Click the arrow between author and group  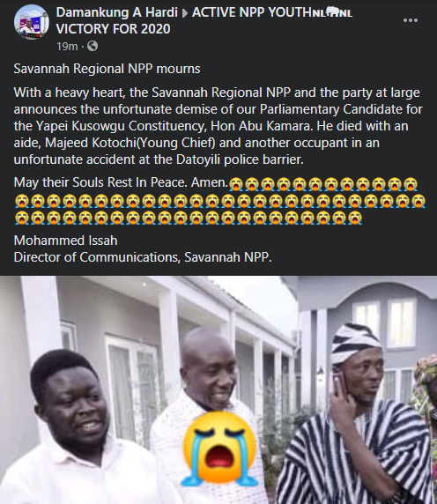185,13
